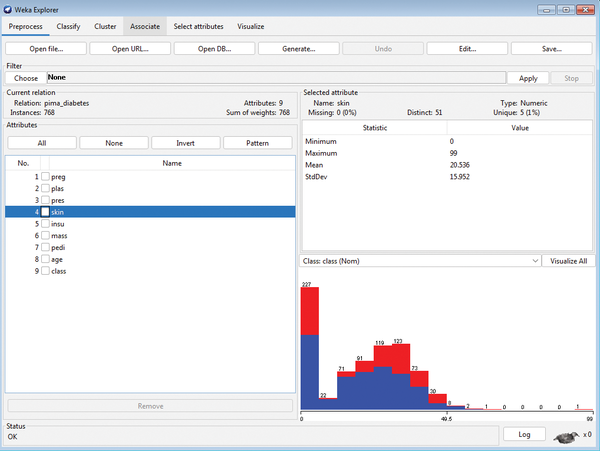Click the Weka Explorer title bar logo
Image resolution: width=600 pixels, height=451 pixels.
[x=8, y=10]
